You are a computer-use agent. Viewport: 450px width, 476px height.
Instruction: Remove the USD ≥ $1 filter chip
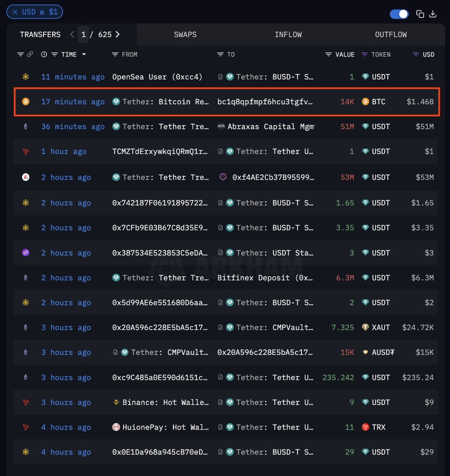click(15, 12)
